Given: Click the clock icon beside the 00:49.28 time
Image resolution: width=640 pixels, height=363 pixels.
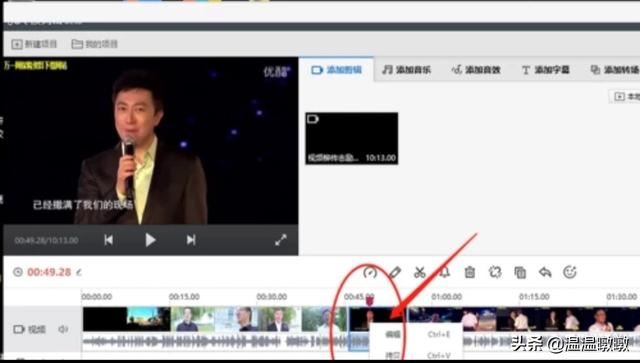Looking at the screenshot, I should (x=18, y=272).
